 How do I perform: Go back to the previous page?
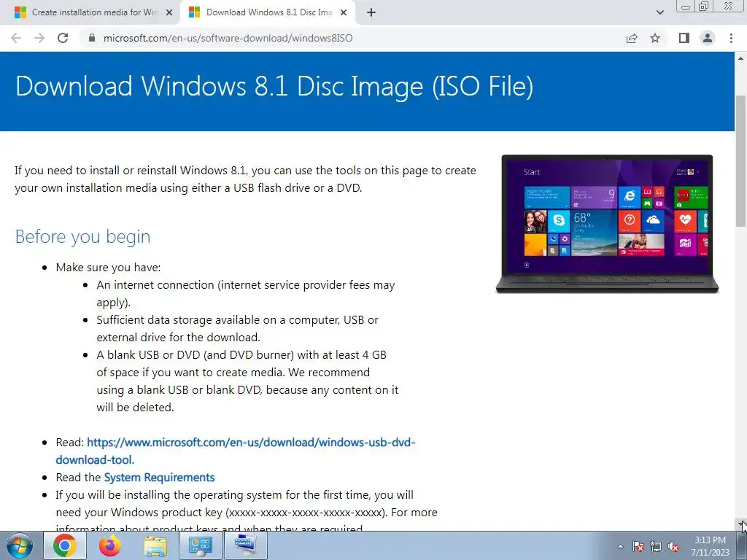pyautogui.click(x=16, y=38)
